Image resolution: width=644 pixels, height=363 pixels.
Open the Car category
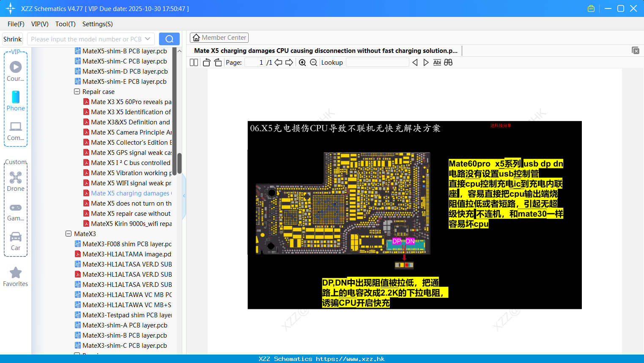pyautogui.click(x=16, y=241)
